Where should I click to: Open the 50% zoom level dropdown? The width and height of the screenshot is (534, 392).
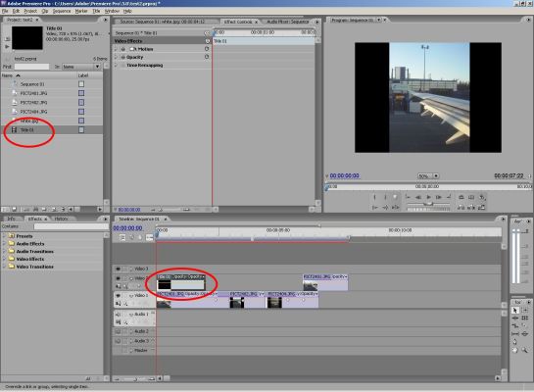(x=436, y=176)
